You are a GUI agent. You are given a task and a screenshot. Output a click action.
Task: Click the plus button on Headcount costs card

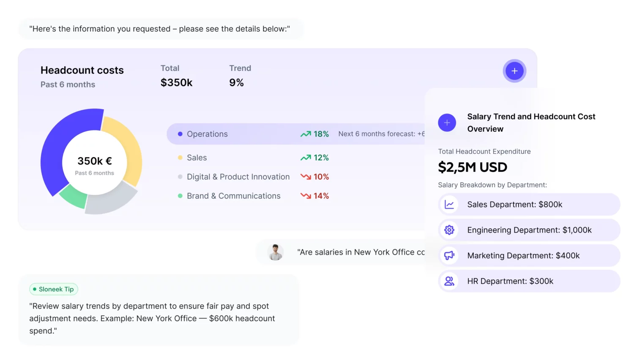click(x=514, y=71)
